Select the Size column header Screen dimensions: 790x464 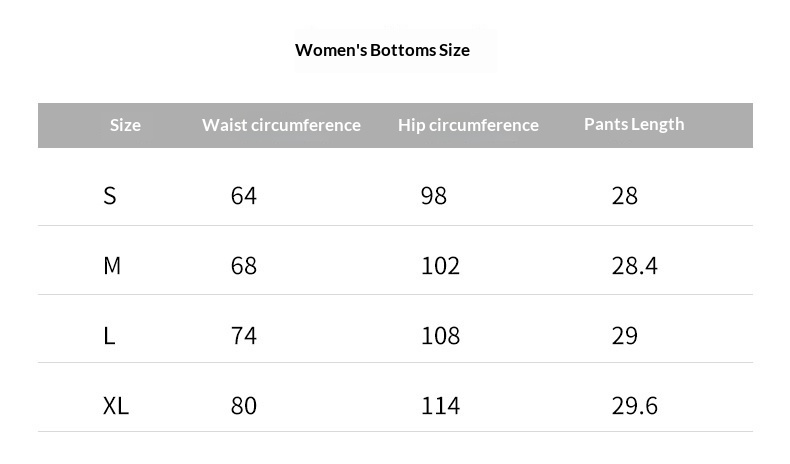pyautogui.click(x=125, y=125)
